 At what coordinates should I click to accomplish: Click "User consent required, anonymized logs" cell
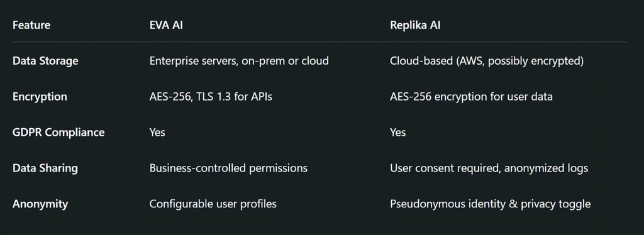pyautogui.click(x=489, y=168)
